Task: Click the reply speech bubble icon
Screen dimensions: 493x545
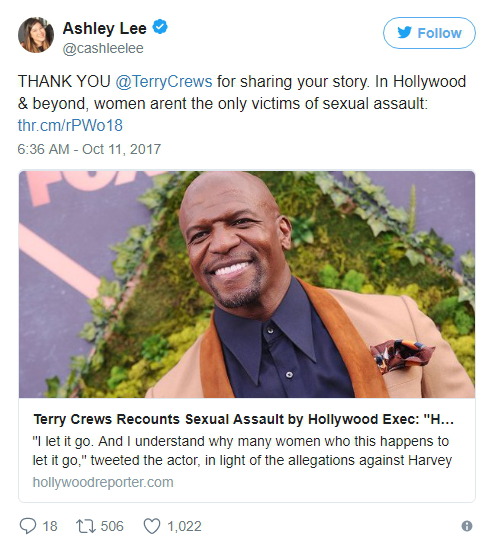Action: 28,526
